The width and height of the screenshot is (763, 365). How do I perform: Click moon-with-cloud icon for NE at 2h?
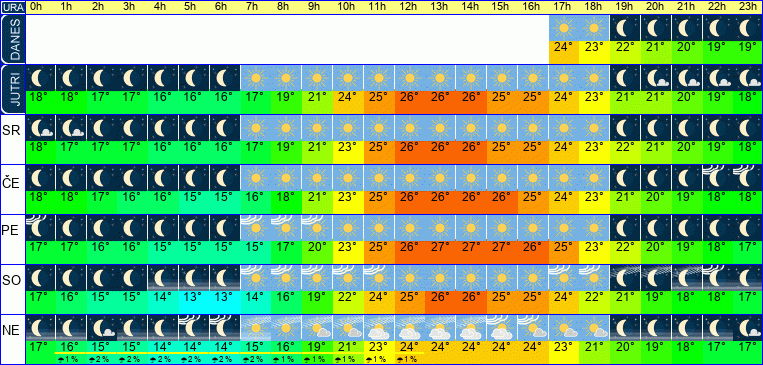(102, 328)
